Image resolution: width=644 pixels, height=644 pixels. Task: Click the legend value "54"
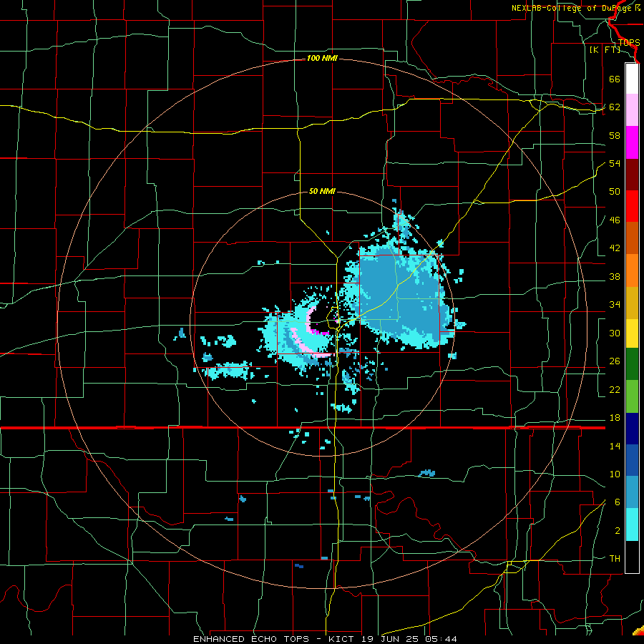coord(615,163)
